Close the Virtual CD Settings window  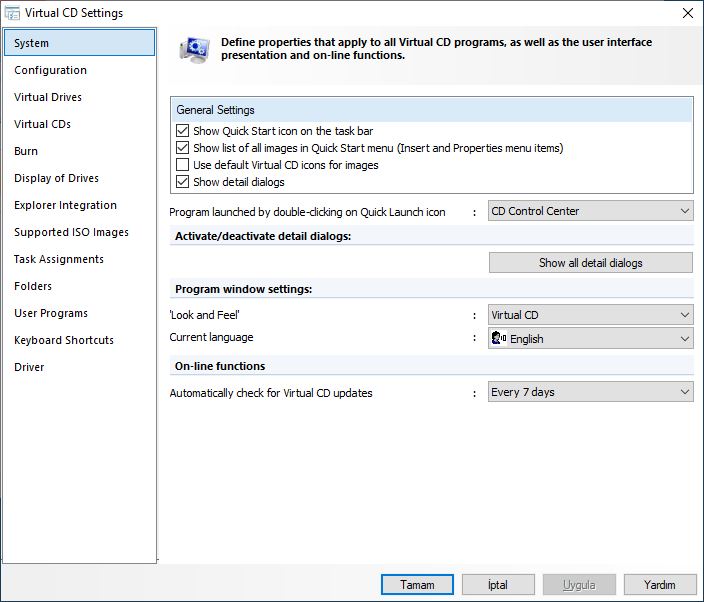pyautogui.click(x=687, y=13)
